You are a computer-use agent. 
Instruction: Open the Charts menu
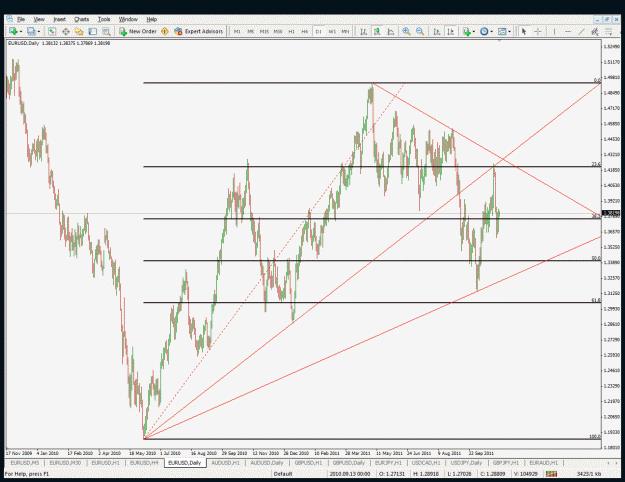[x=81, y=19]
